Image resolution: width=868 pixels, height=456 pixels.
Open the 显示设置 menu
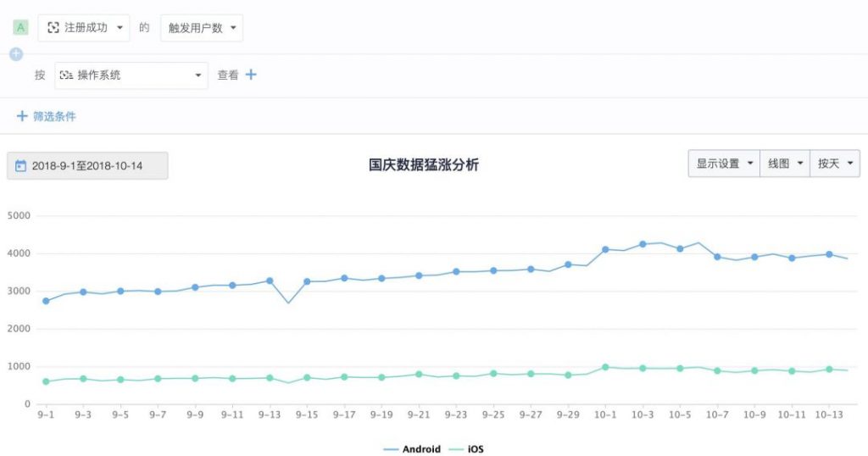pyautogui.click(x=723, y=164)
